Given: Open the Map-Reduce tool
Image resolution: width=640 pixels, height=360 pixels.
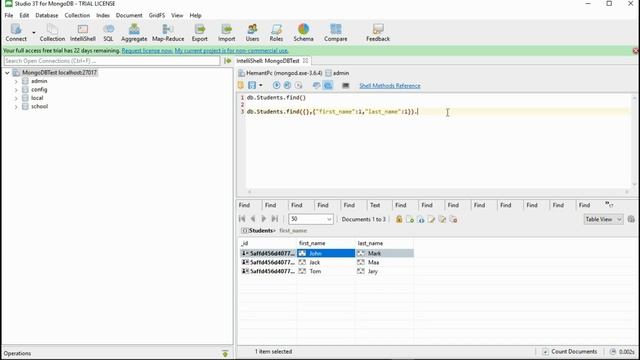Looking at the screenshot, I should 168,33.
